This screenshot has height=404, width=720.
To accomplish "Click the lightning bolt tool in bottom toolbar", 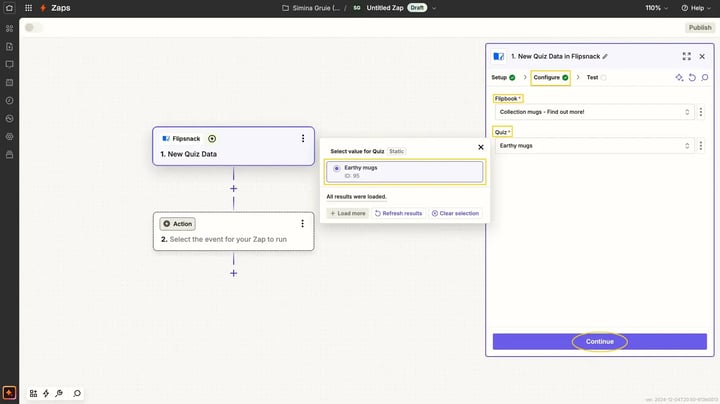I will [x=46, y=393].
